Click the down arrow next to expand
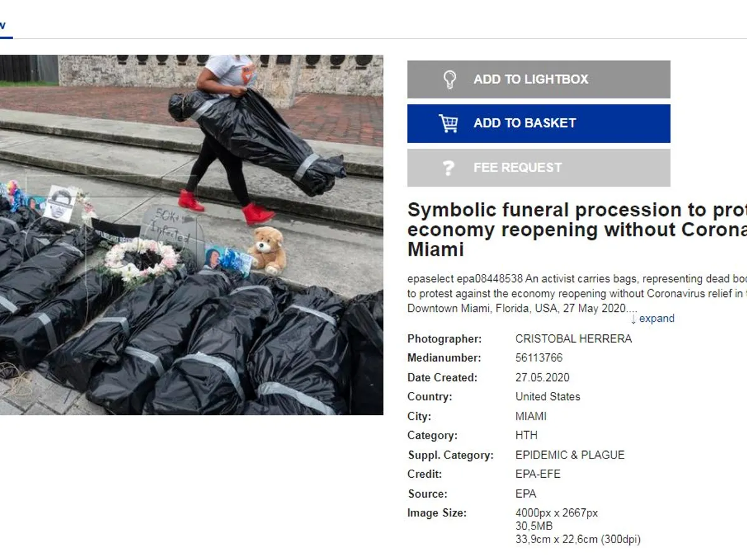747x560 pixels. (634, 319)
